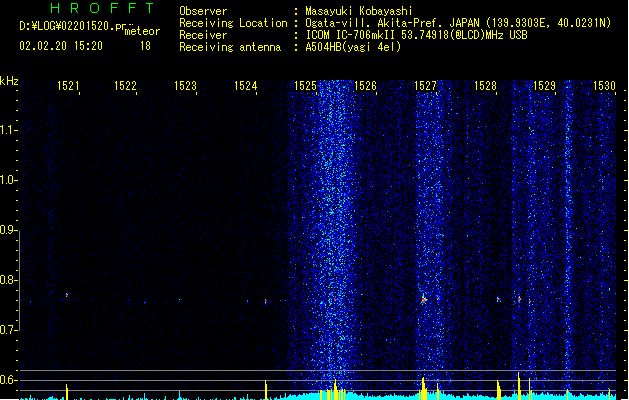Click the date stamp 02.02.20 15:20
The image size is (629, 400).
point(61,46)
